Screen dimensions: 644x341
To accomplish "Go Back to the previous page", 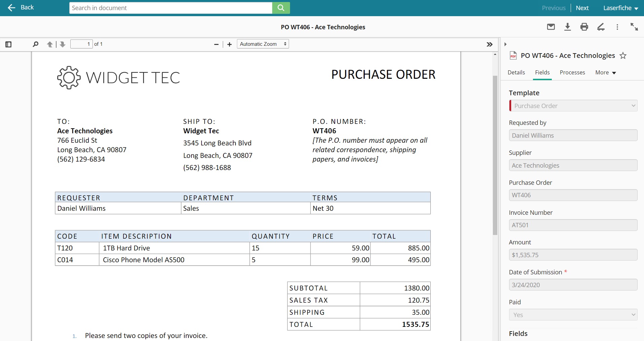I will point(21,7).
